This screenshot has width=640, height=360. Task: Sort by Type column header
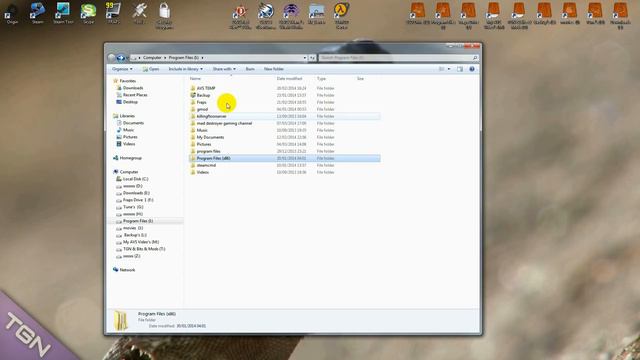(321, 78)
